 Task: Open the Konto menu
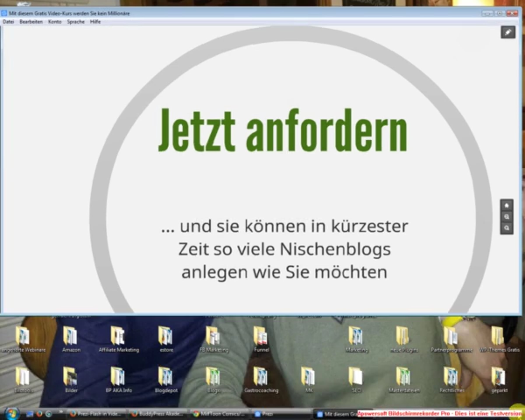pyautogui.click(x=54, y=22)
